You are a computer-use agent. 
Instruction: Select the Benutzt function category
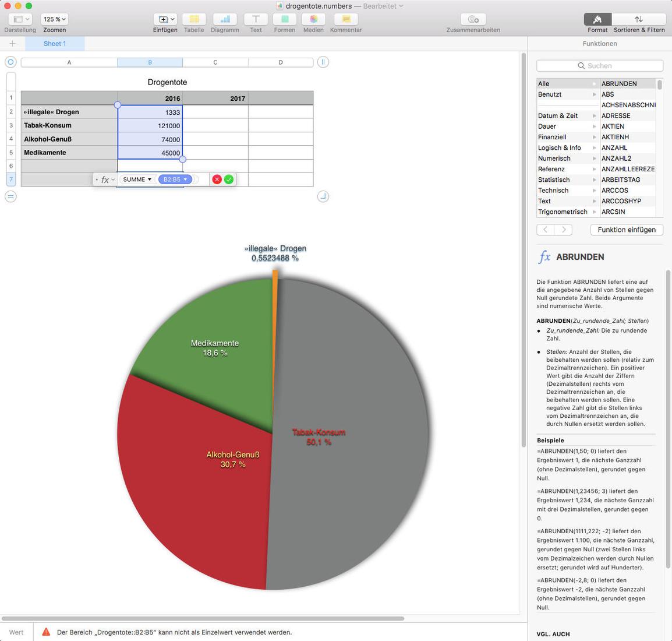tap(567, 94)
